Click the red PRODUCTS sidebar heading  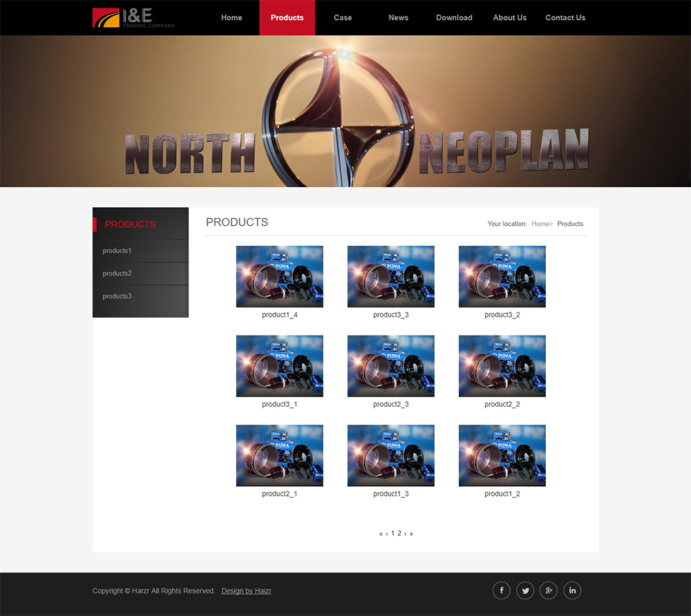pos(130,224)
